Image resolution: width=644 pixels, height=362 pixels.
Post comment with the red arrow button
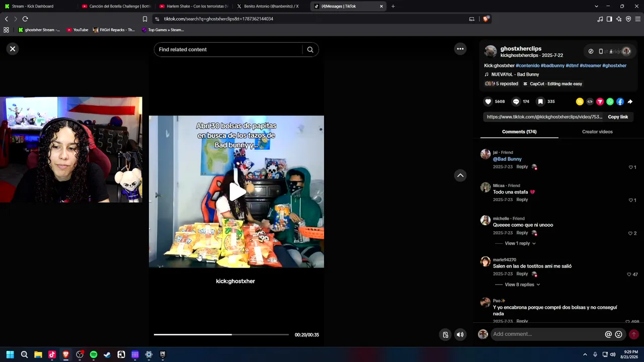pos(634,334)
